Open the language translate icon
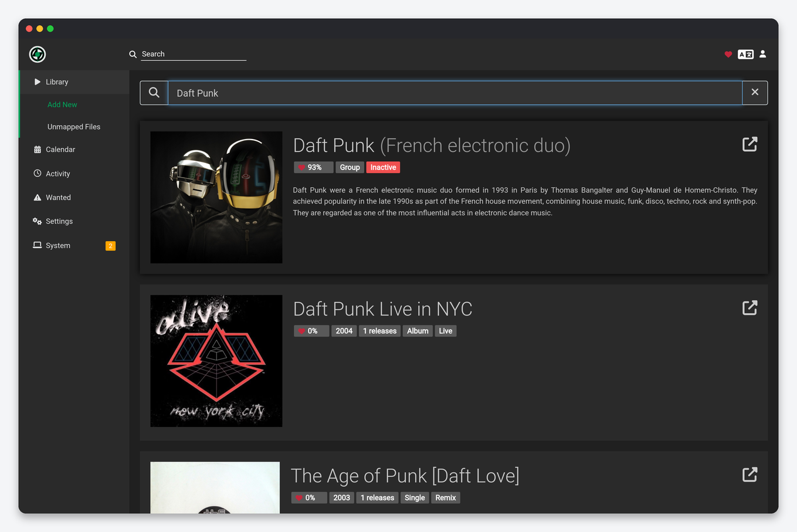The image size is (797, 532). click(x=745, y=54)
